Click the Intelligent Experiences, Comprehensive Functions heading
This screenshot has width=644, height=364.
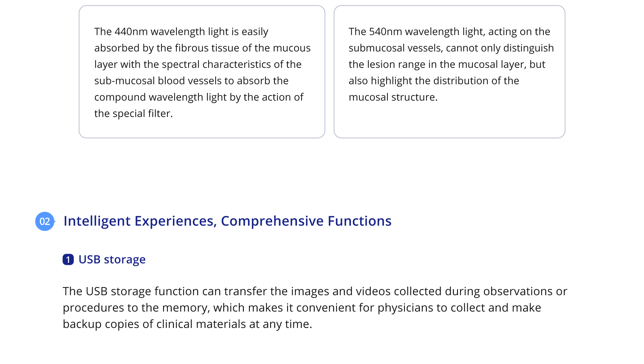point(227,221)
